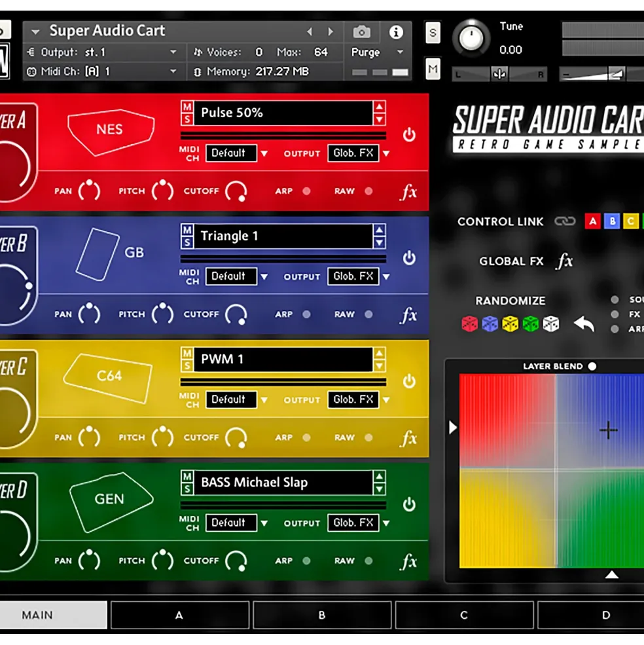The width and height of the screenshot is (644, 645).
Task: Toggle the Layer Blend enable dot
Action: 592,366
